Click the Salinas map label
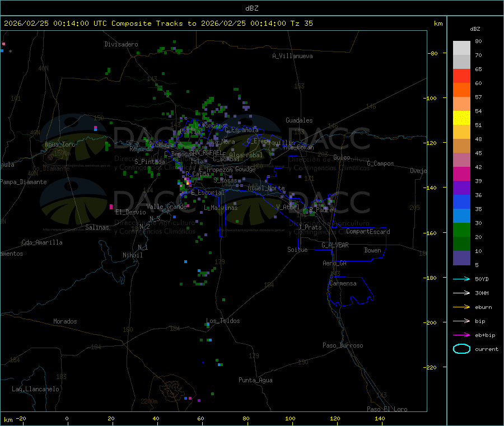The height and width of the screenshot is (426, 504). pos(97,227)
